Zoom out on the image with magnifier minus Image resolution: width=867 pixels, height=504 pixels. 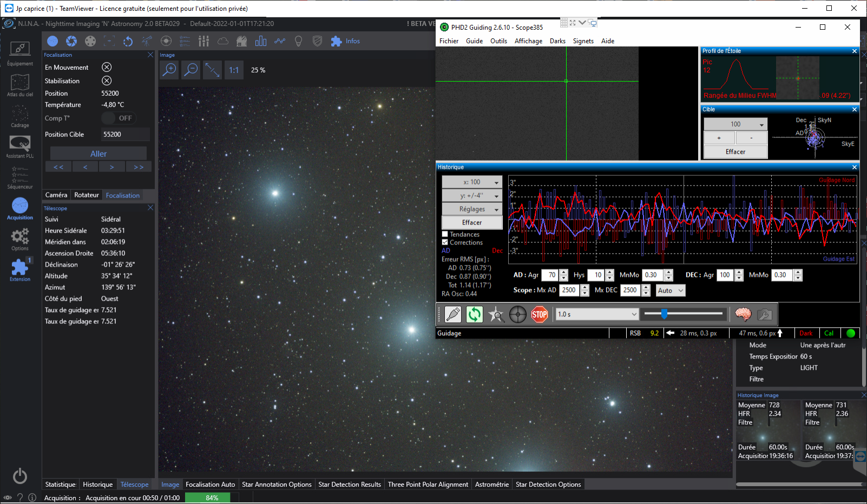(191, 70)
